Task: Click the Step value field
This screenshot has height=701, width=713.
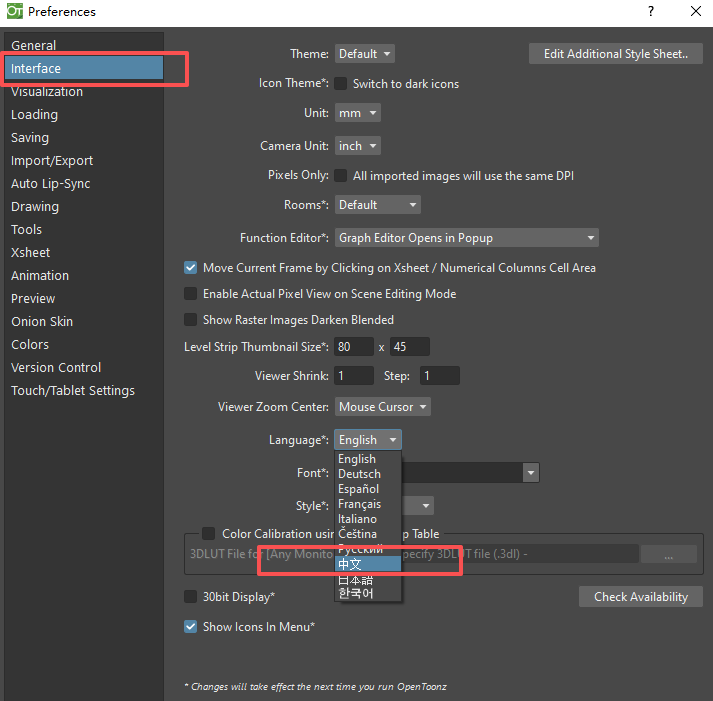Action: [440, 376]
